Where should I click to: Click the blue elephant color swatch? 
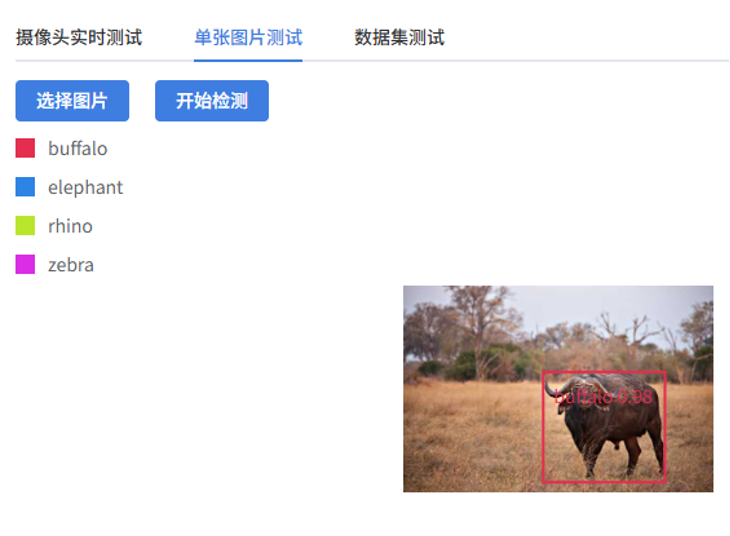pos(25,187)
